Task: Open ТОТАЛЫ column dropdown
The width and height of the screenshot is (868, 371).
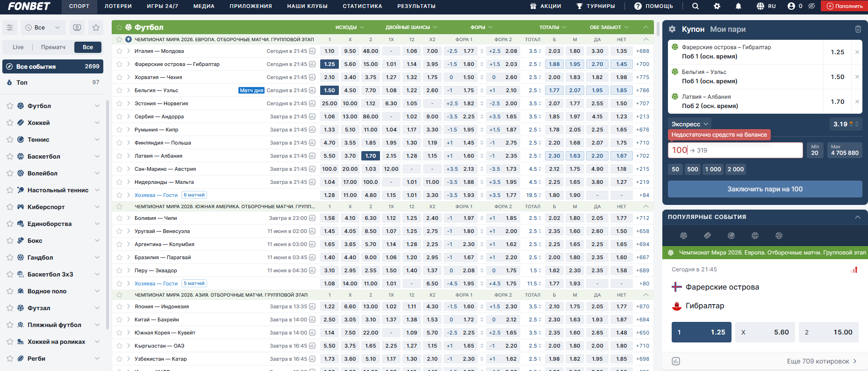Action: coord(553,27)
